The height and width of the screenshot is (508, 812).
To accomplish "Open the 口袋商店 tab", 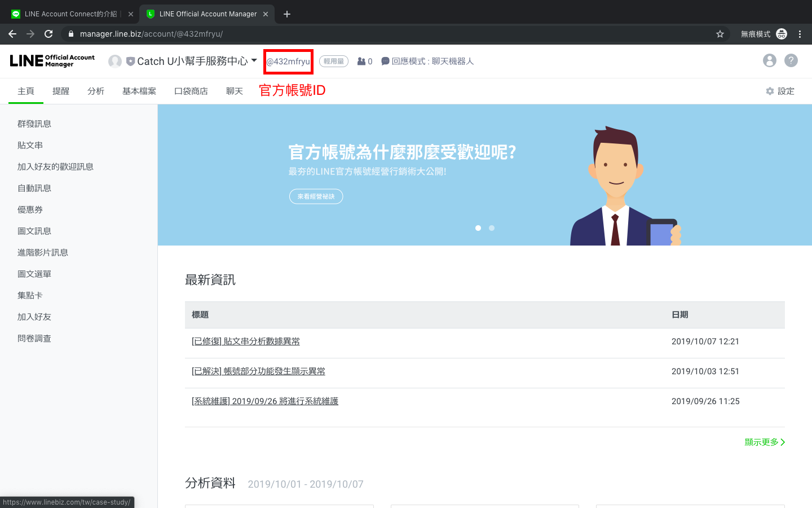I will click(x=191, y=91).
